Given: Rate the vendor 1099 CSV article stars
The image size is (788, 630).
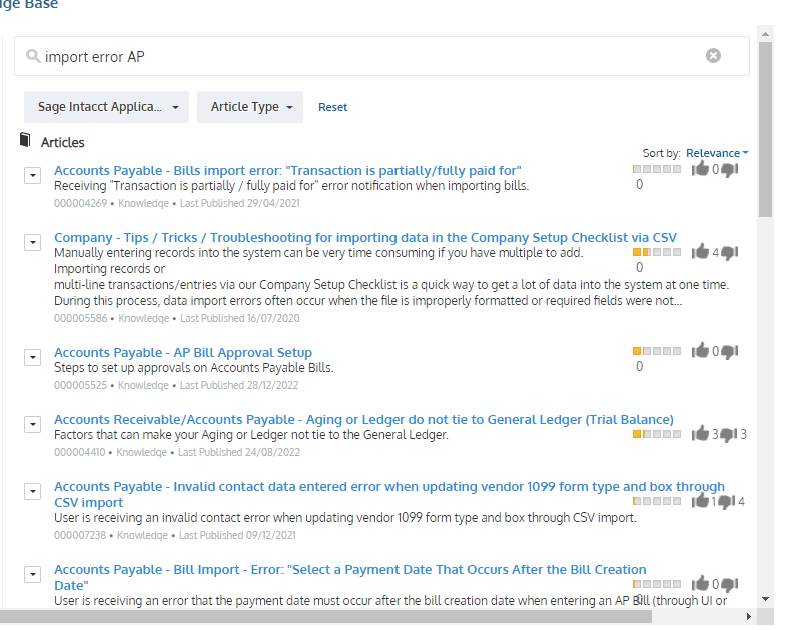Looking at the screenshot, I should tap(657, 501).
